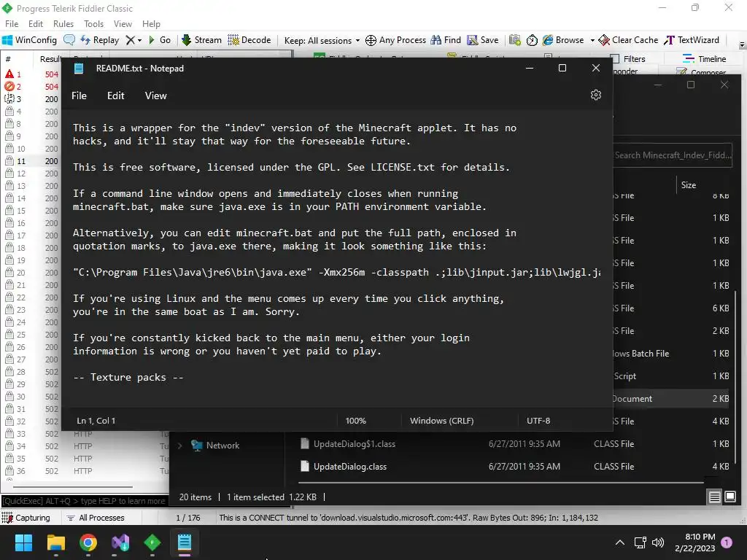Click the Notepad taskbar icon
Image resolution: width=747 pixels, height=560 pixels.
[185, 542]
